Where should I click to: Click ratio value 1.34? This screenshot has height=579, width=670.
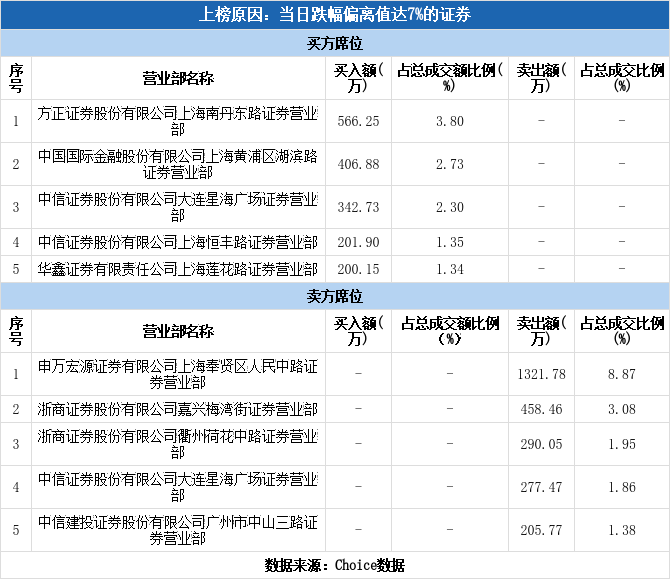click(x=450, y=269)
